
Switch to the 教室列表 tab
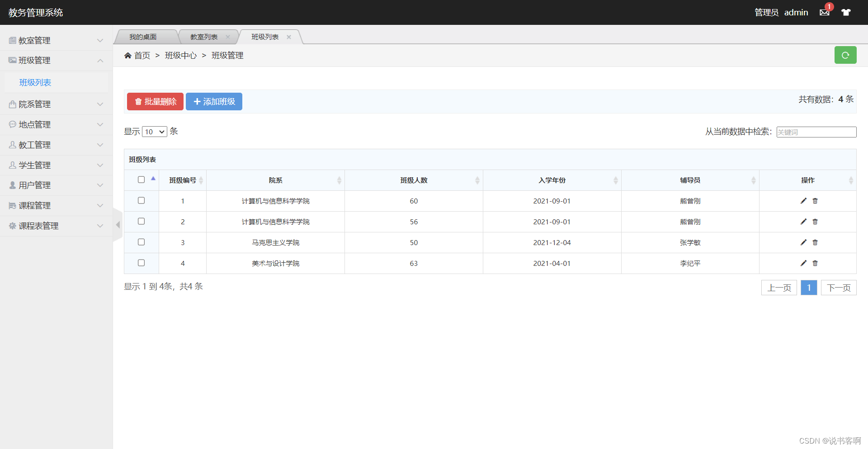(204, 37)
